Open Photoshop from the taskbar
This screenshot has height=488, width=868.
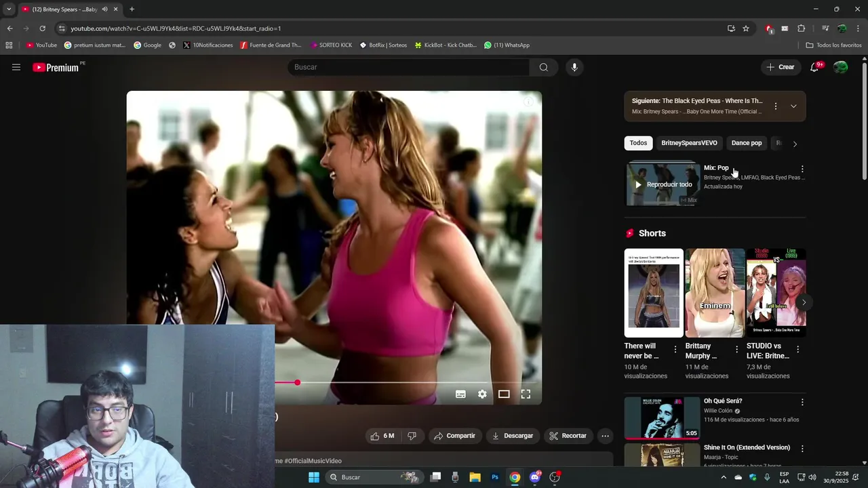495,477
